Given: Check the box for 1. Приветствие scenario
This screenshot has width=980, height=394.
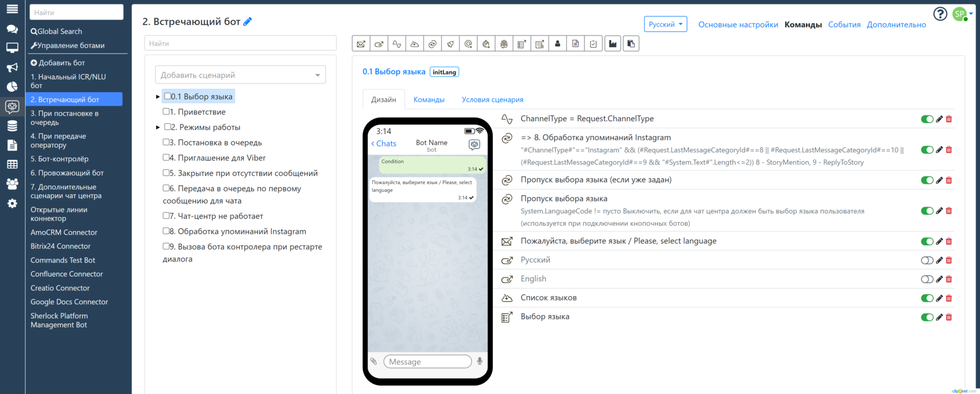Looking at the screenshot, I should coord(166,111).
